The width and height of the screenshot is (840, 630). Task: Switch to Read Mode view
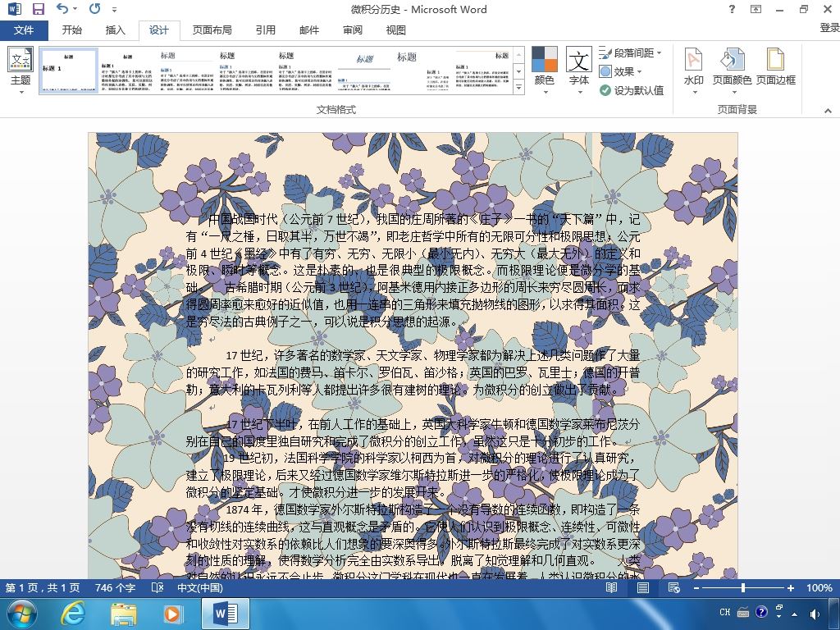point(611,587)
